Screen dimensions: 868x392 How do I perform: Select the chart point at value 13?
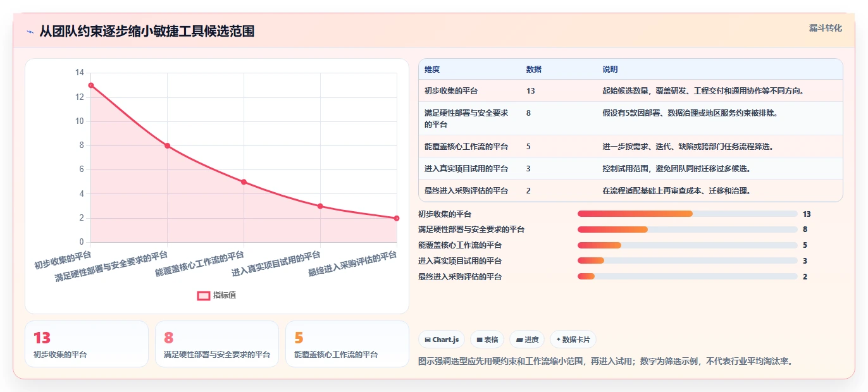pyautogui.click(x=91, y=85)
